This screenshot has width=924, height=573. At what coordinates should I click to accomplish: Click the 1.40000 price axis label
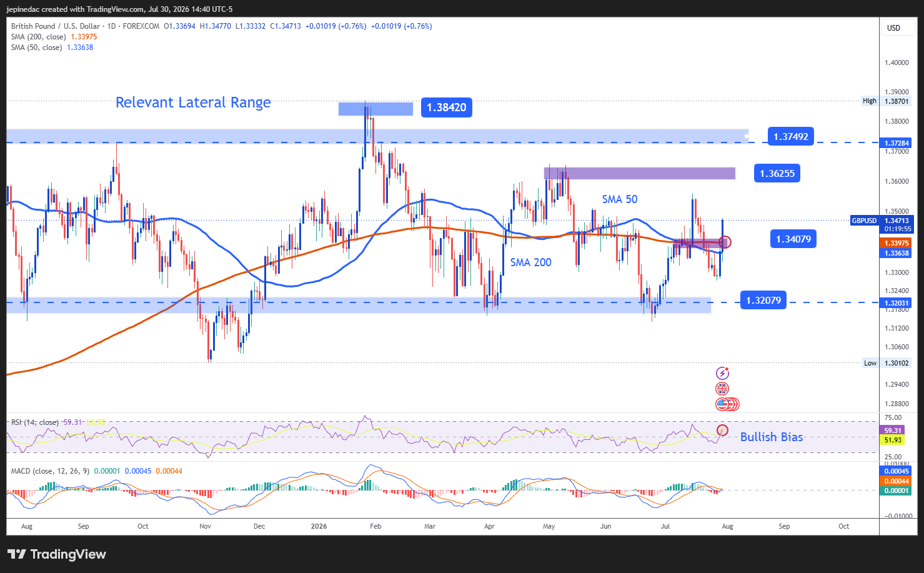[897, 62]
